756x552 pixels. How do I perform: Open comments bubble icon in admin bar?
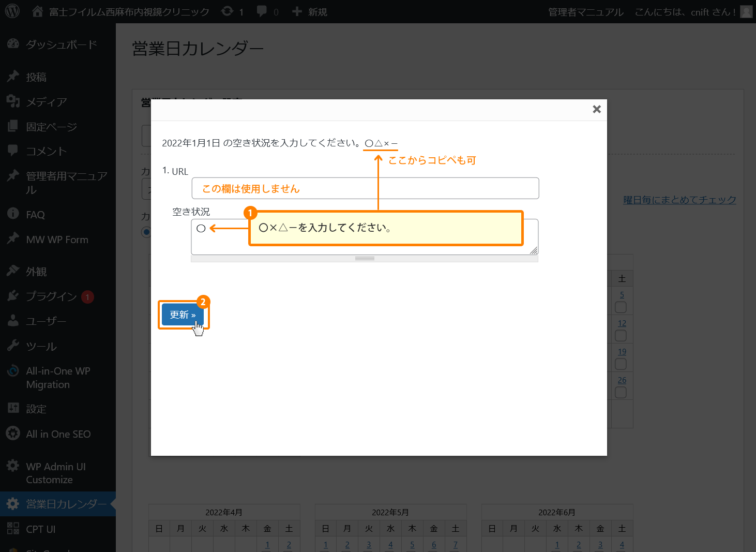coord(262,11)
